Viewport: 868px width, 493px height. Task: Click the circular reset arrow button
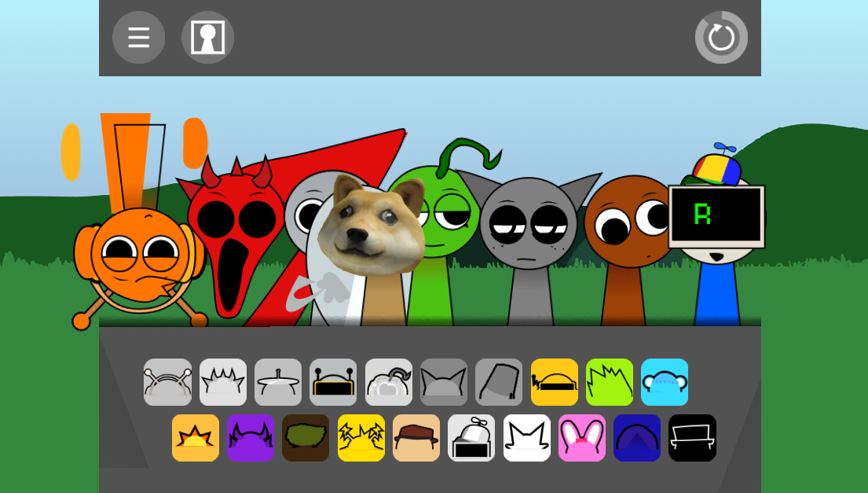[x=721, y=38]
